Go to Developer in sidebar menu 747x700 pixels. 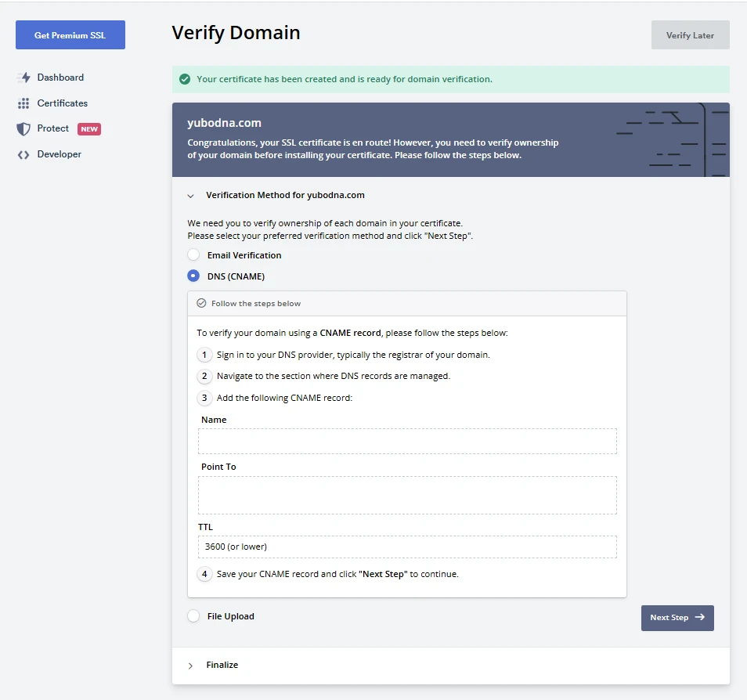pyautogui.click(x=59, y=154)
